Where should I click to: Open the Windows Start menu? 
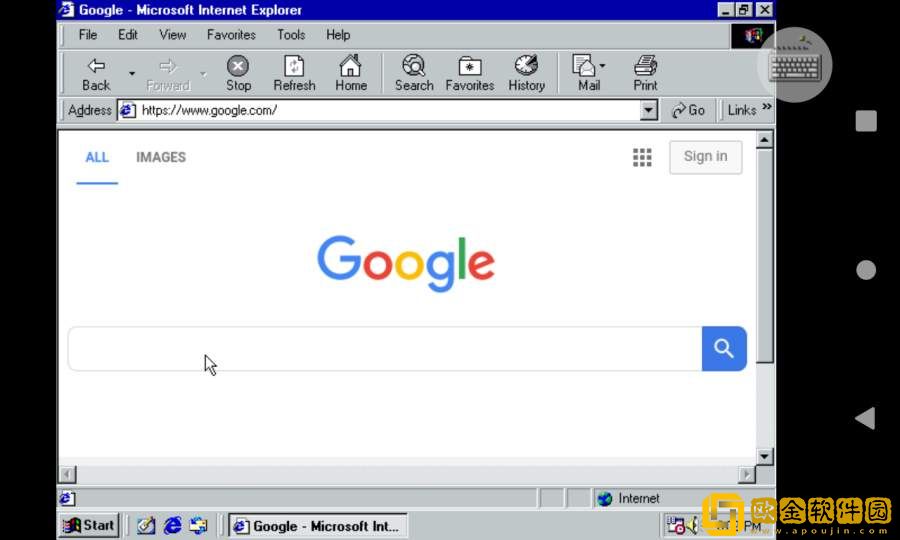coord(89,525)
